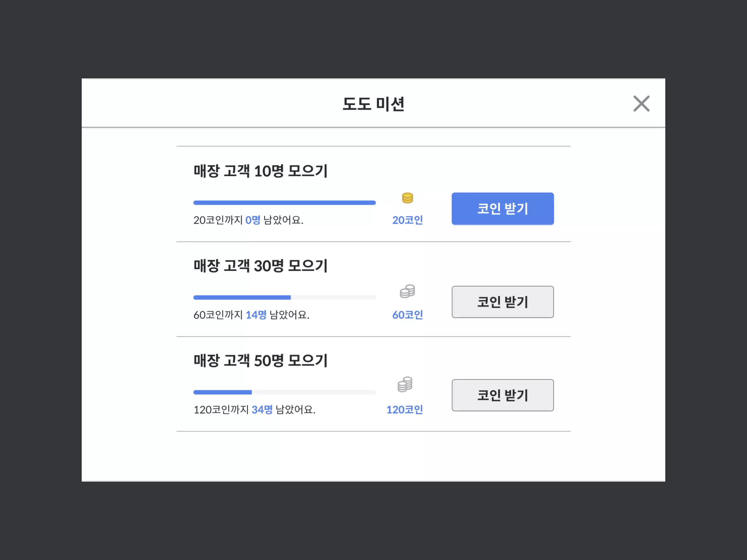Click the progress bar for 50명 mission
The image size is (747, 560).
(284, 392)
